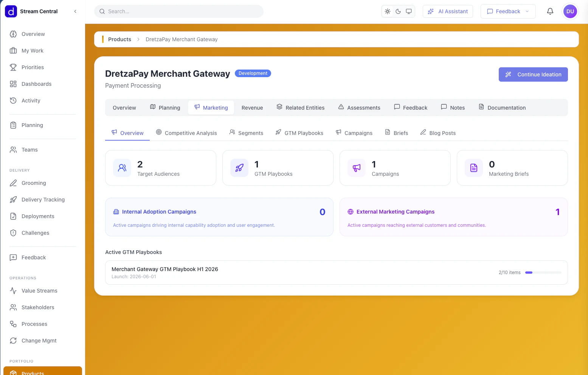
Task: Open Competitive Analysis sub-tab
Action: [x=186, y=133]
